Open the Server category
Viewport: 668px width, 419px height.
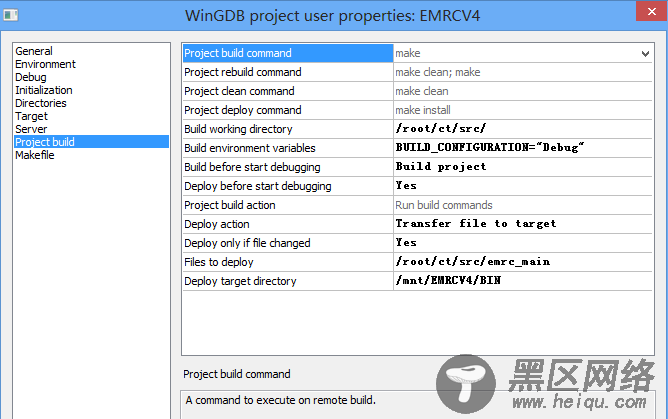coord(31,129)
